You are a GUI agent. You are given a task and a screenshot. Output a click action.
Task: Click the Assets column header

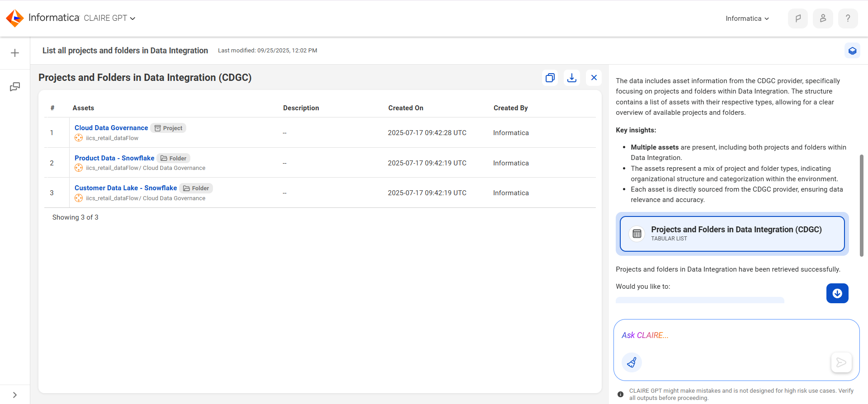[83, 108]
